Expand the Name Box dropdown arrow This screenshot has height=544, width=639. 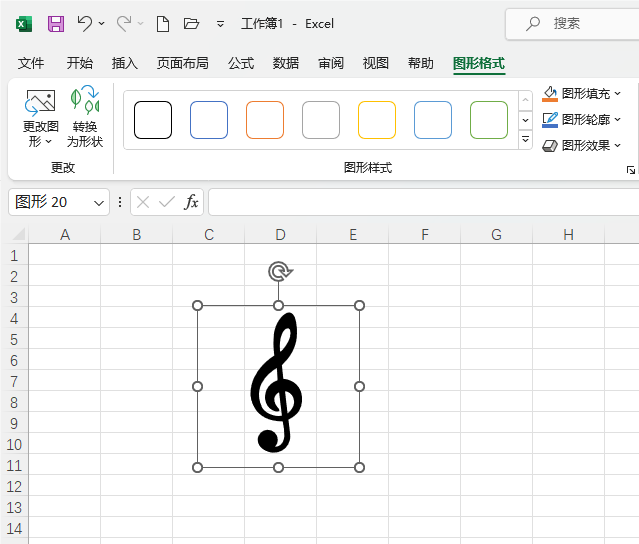[x=99, y=202]
